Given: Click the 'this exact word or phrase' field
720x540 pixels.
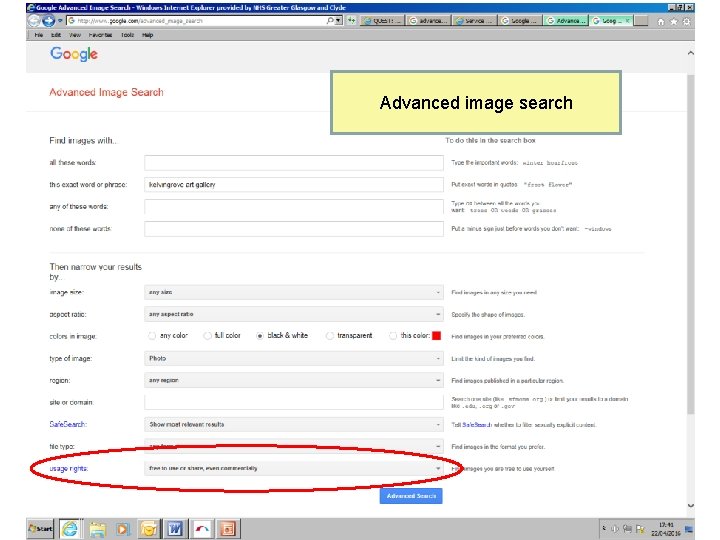Looking at the screenshot, I should point(294,185).
